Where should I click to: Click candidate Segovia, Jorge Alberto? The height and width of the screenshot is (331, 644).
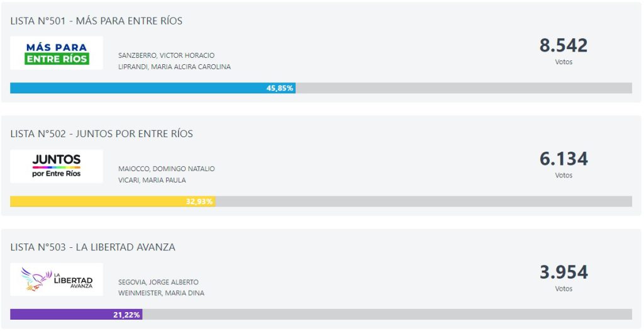coord(158,282)
